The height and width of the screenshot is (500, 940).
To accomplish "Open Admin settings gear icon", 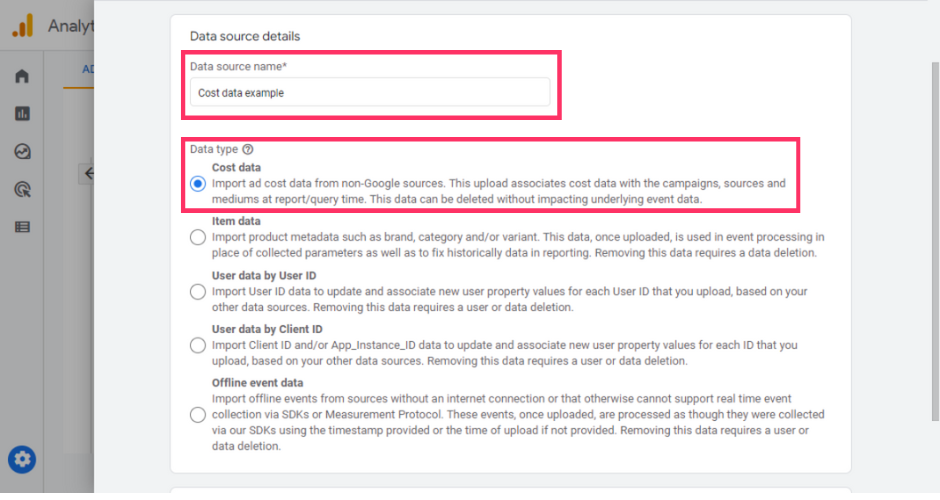I will click(x=22, y=460).
